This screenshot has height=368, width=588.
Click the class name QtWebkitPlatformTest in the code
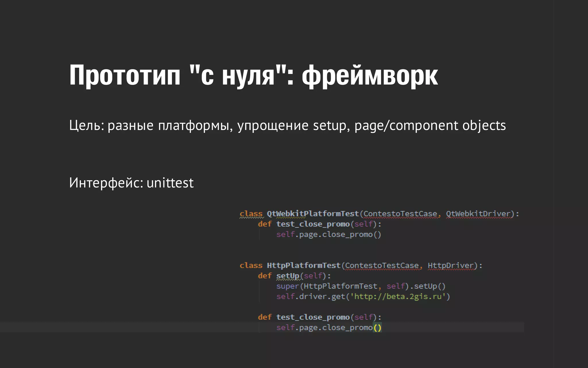313,214
